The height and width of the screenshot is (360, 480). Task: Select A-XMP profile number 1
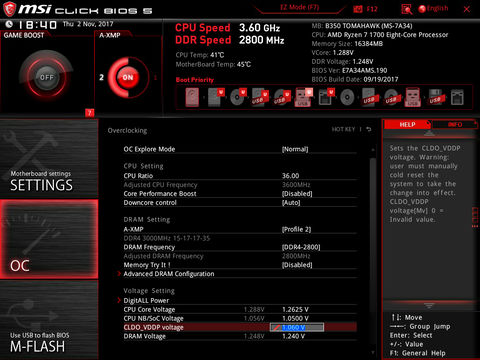tap(155, 77)
